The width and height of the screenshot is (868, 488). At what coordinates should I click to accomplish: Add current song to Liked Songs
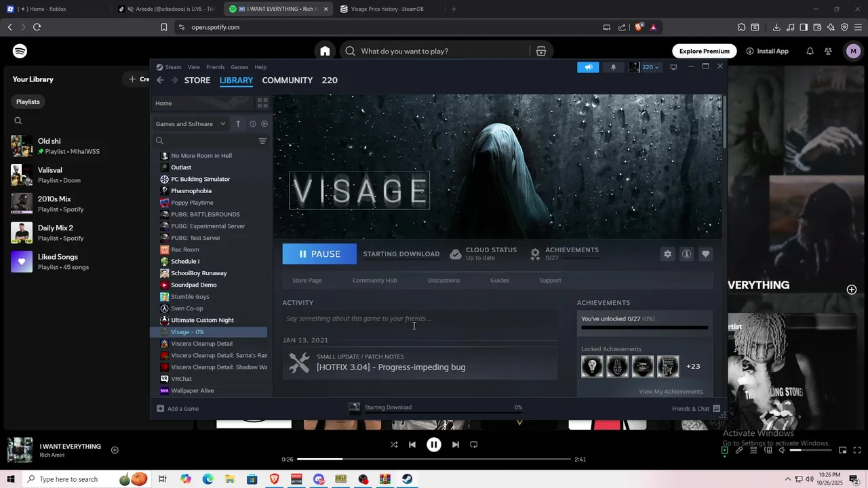point(115,450)
